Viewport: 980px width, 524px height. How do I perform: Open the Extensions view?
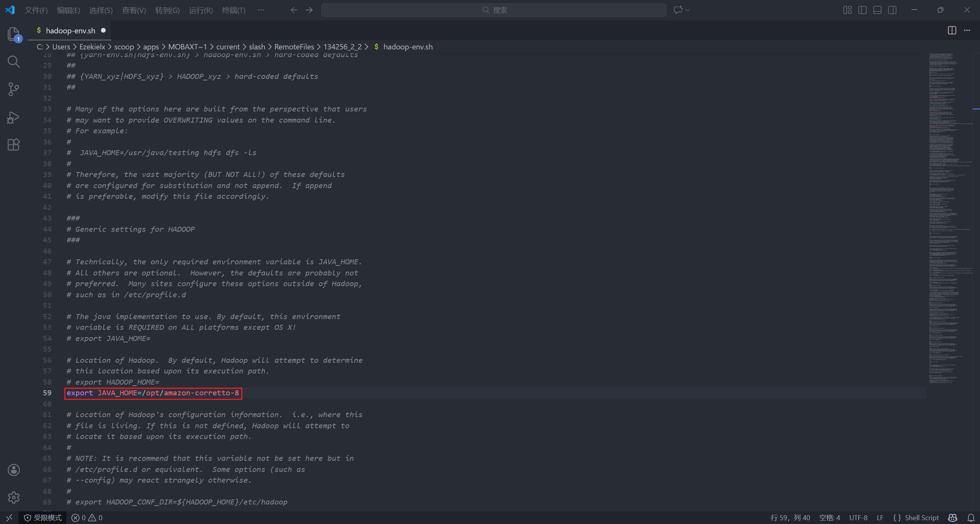tap(13, 145)
